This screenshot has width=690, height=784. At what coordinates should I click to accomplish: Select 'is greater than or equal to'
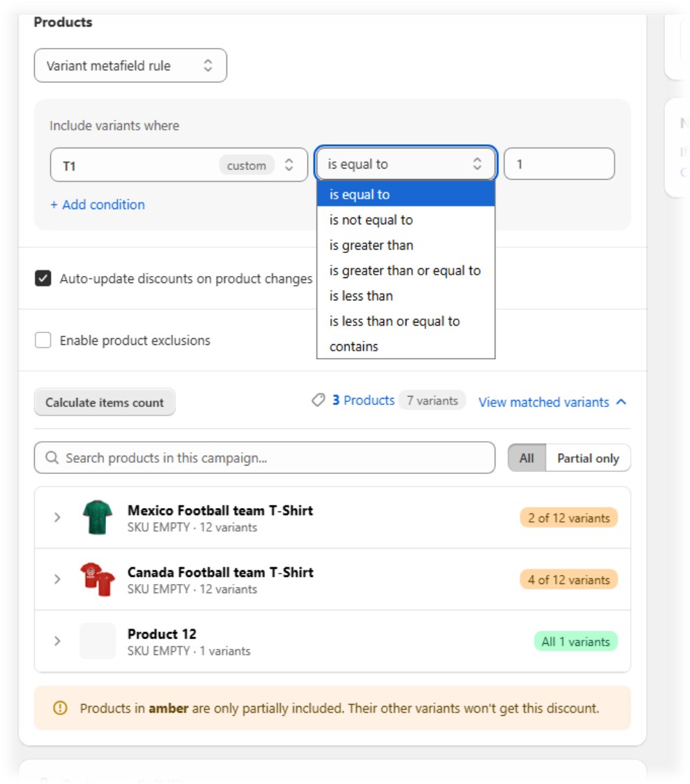tap(406, 270)
